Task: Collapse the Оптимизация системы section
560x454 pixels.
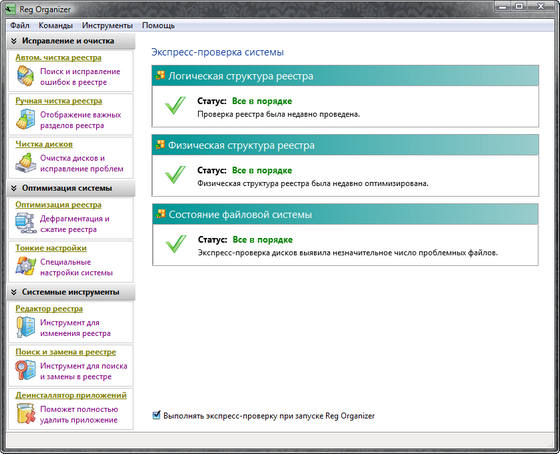Action: [14, 188]
